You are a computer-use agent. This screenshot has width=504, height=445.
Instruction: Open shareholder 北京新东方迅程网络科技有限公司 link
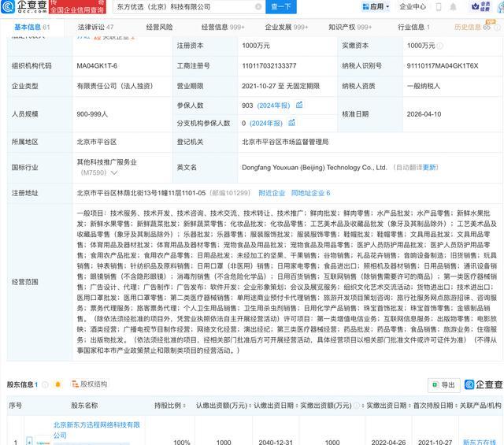pos(96,430)
